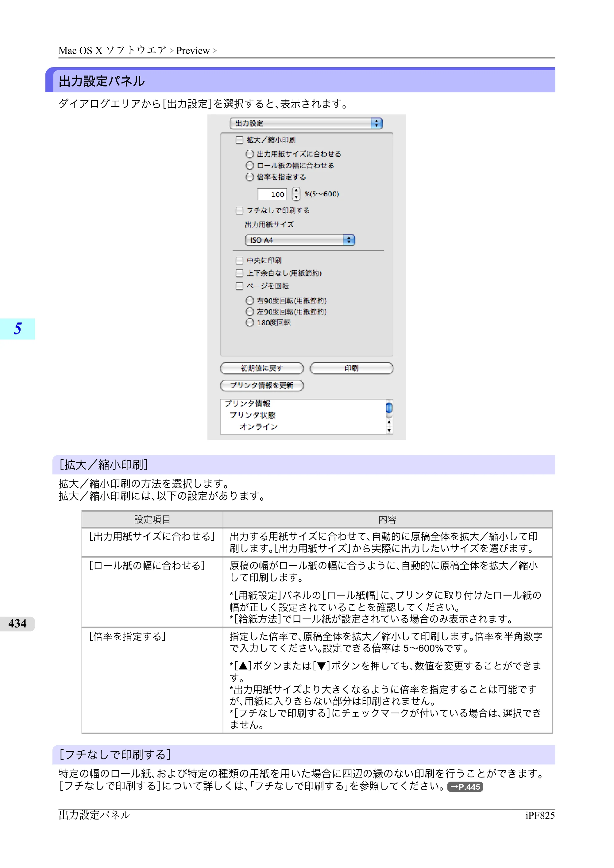
Task: Click the 初期値に戻す button
Action: coord(262,368)
